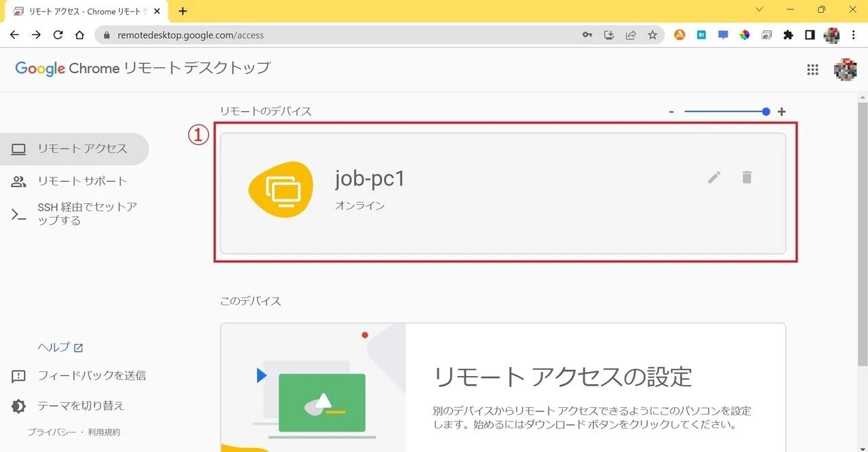Select the リモート サポート sidebar item

click(x=75, y=181)
